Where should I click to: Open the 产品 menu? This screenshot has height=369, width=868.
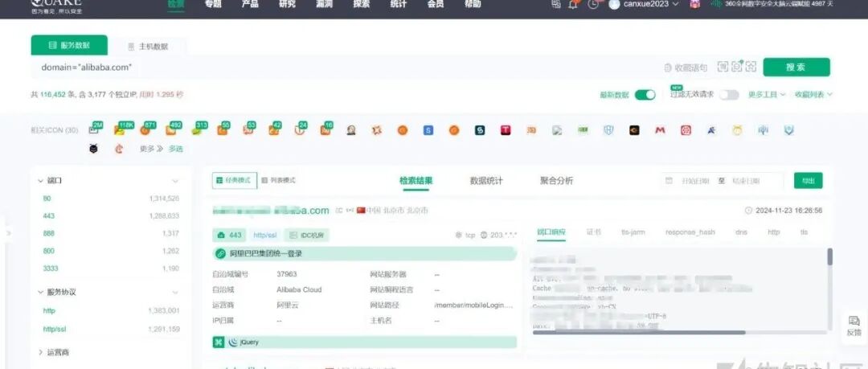(250, 5)
